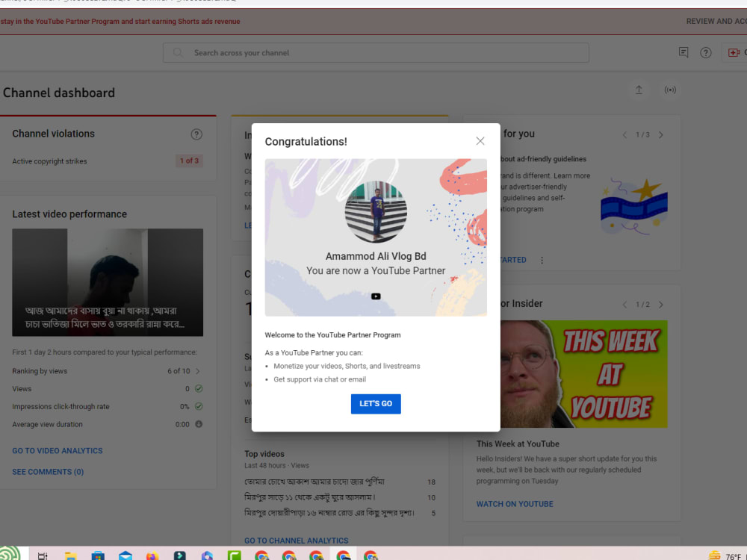The width and height of the screenshot is (747, 560).
Task: Open SEE COMMENTS for the latest video
Action: tap(47, 471)
